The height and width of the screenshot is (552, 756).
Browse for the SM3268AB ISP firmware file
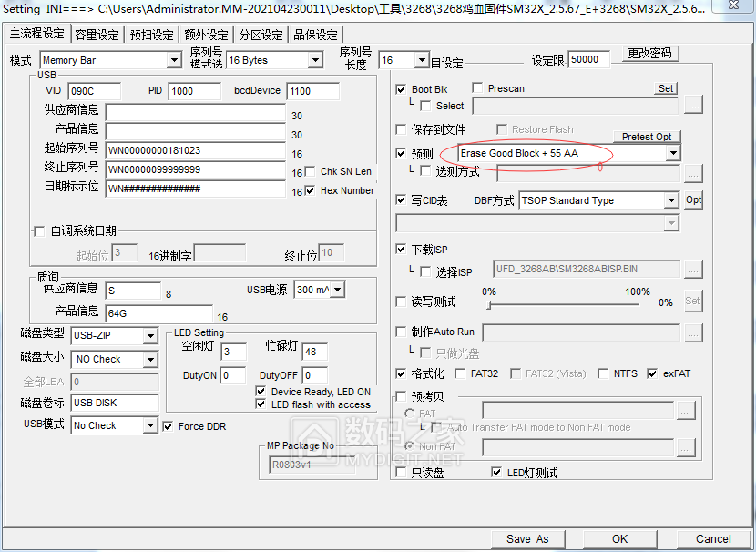point(693,269)
